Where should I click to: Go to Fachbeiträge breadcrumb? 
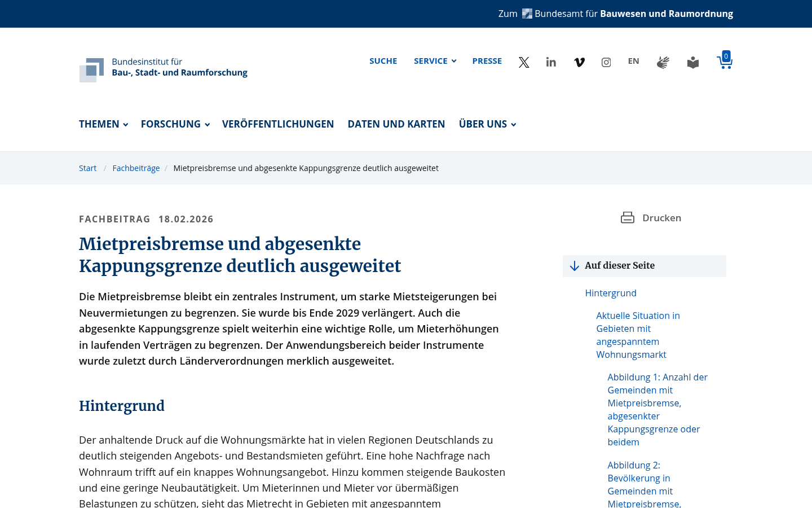[x=136, y=168]
